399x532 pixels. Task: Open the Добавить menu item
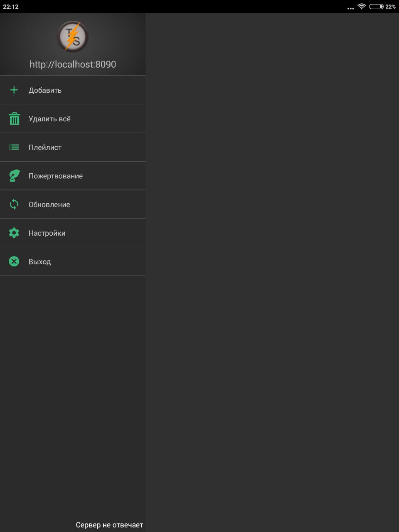click(73, 90)
